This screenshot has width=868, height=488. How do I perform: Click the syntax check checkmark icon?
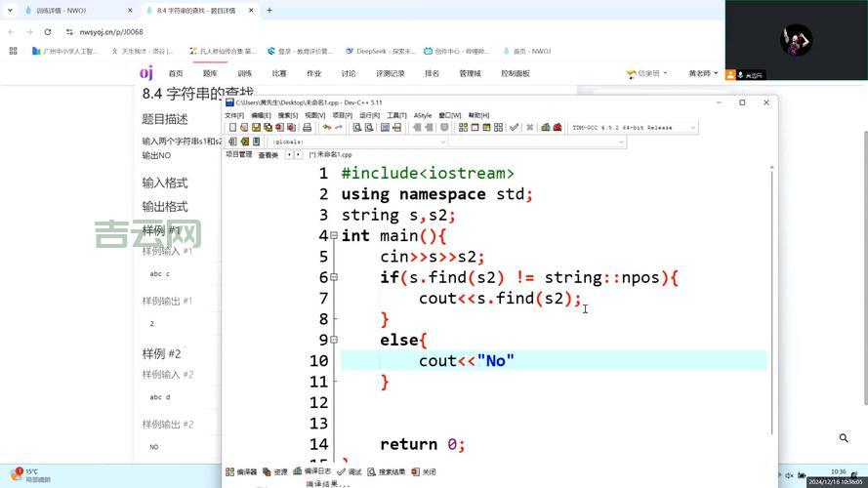coord(515,128)
